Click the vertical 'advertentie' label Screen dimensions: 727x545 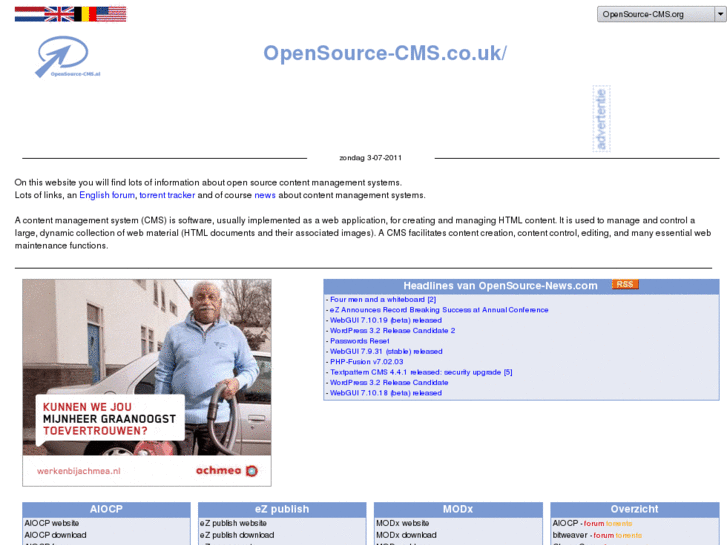[x=601, y=119]
